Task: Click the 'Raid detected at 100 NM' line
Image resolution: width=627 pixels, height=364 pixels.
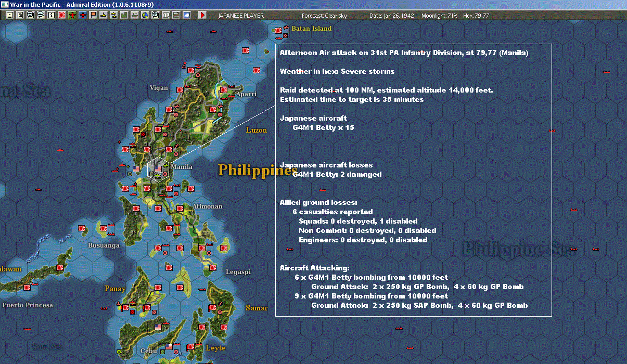Action: point(386,90)
